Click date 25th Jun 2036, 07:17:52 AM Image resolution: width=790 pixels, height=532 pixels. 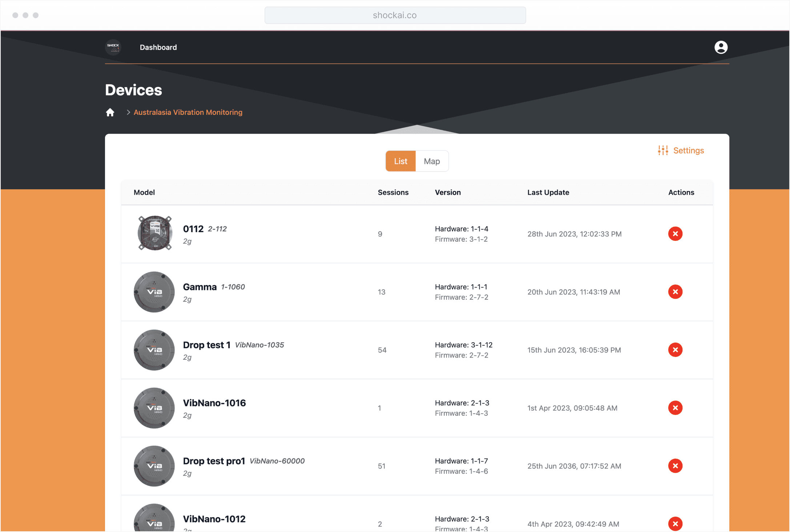(574, 466)
